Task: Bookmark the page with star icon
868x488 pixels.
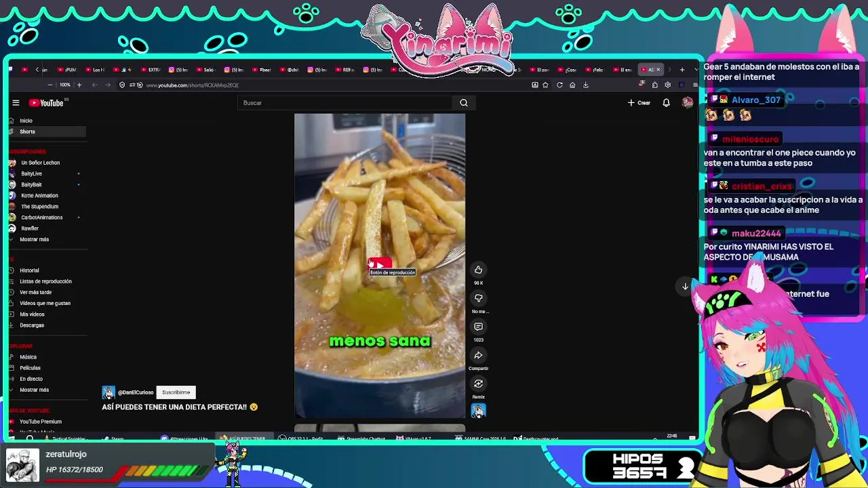Action: click(x=545, y=85)
